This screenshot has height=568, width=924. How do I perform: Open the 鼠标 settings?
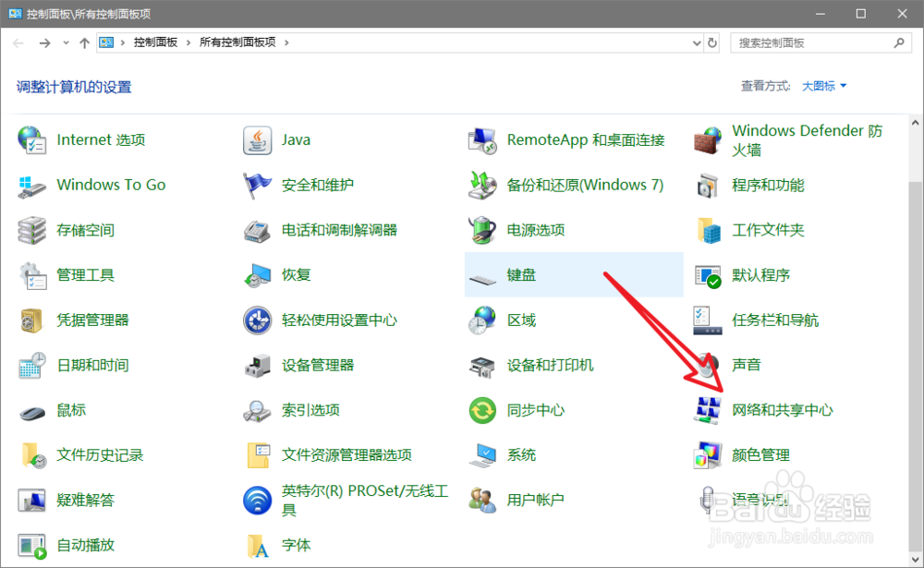[69, 410]
